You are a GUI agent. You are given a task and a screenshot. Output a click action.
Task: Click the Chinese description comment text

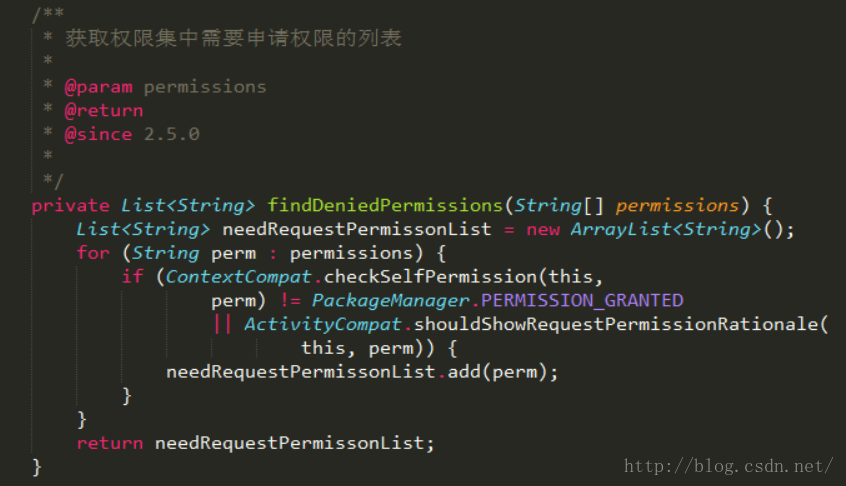click(234, 39)
